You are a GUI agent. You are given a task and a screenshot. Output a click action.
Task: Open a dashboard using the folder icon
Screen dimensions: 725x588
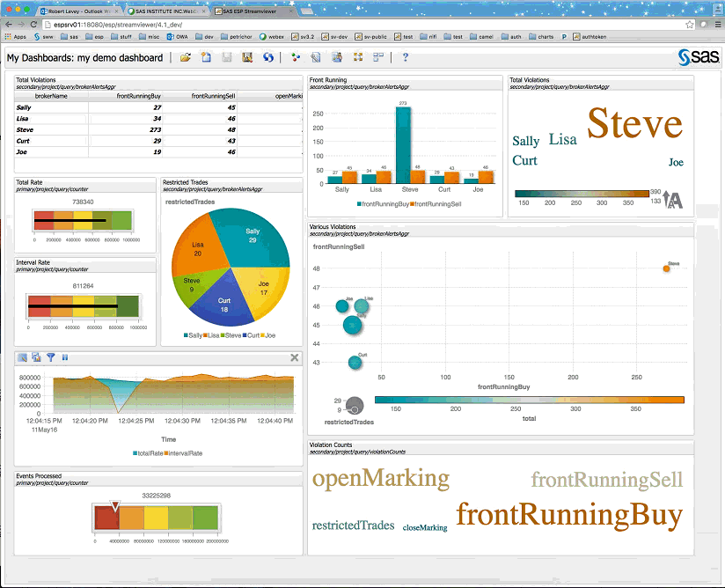tap(185, 56)
